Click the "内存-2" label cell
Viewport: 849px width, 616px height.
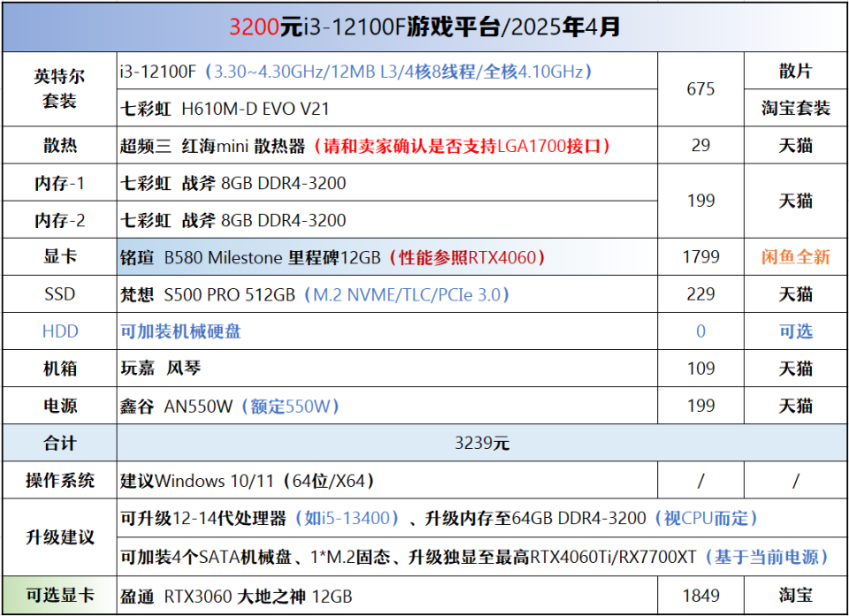pyautogui.click(x=59, y=220)
